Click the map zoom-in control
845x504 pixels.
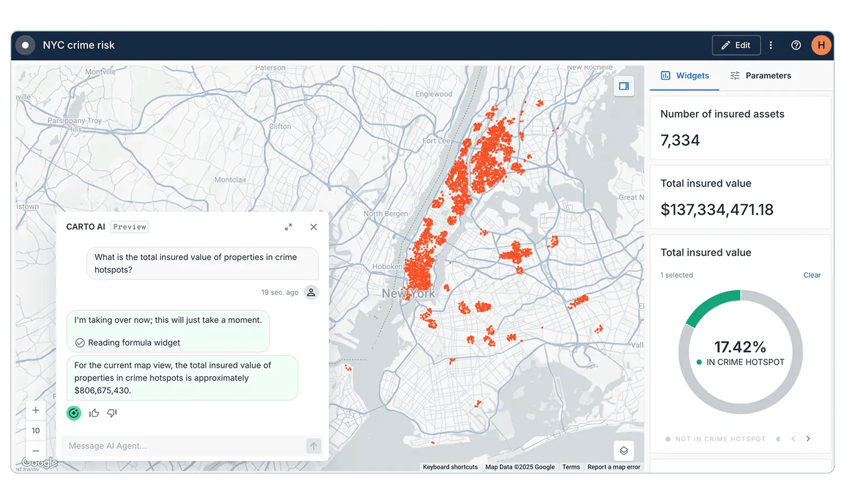pyautogui.click(x=35, y=410)
